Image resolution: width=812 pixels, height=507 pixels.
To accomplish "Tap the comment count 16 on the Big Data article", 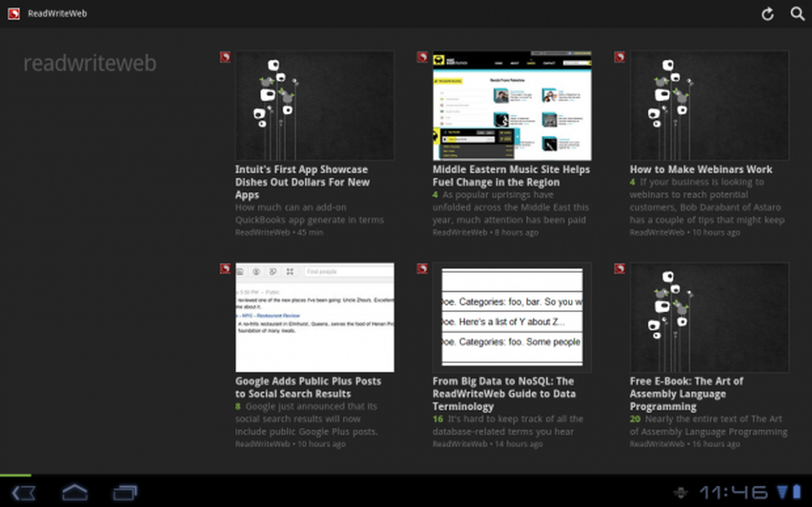I will click(x=438, y=419).
